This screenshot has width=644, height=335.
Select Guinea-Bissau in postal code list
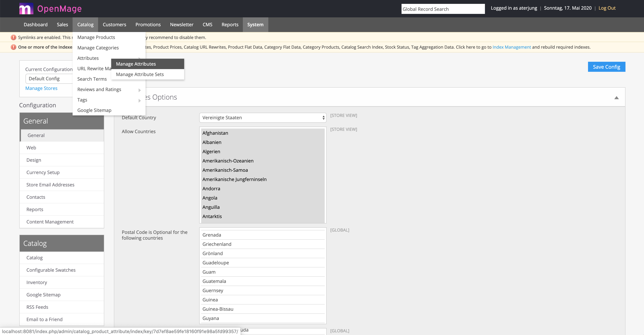point(263,309)
